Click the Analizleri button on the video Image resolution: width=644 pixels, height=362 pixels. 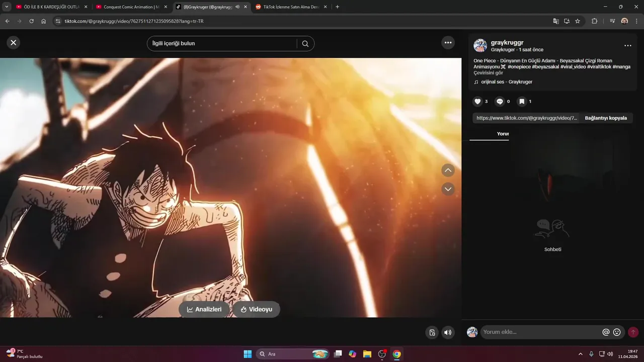point(204,309)
